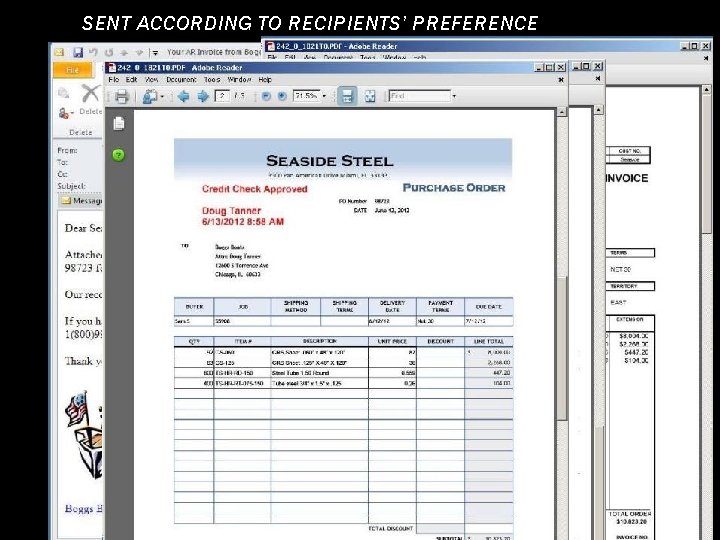720x540 pixels.
Task: Click the 'LINE TOTAL' column header
Action: click(489, 342)
